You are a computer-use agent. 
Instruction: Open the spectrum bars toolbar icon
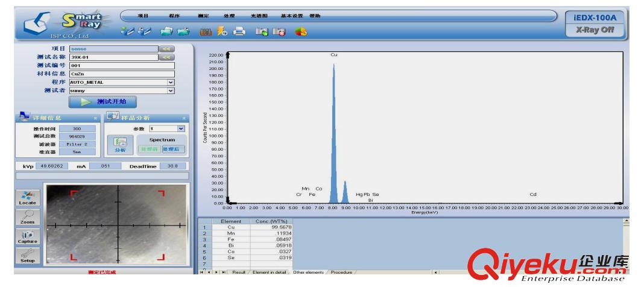[206, 32]
